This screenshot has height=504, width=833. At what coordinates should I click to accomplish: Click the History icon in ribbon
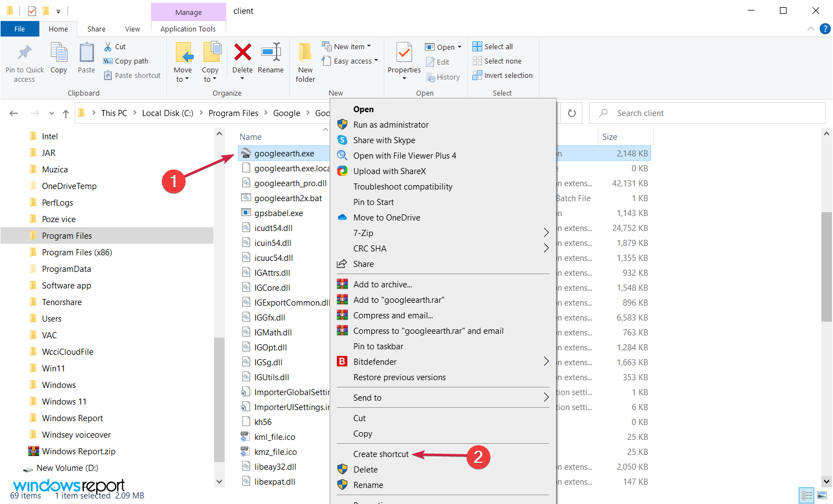(x=430, y=77)
